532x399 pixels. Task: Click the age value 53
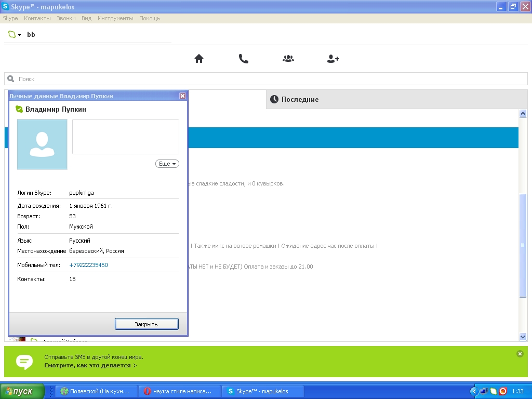click(72, 216)
